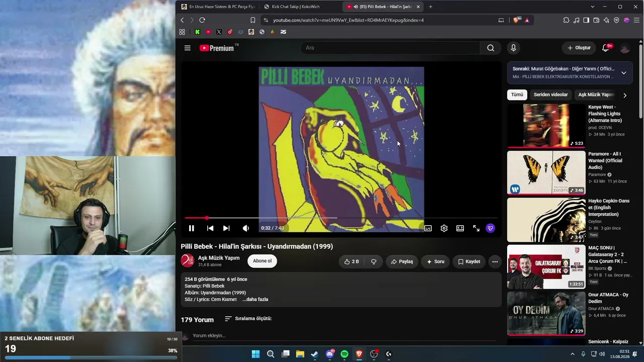The image size is (644, 362).
Task: Reload the current page
Action: pyautogui.click(x=202, y=20)
